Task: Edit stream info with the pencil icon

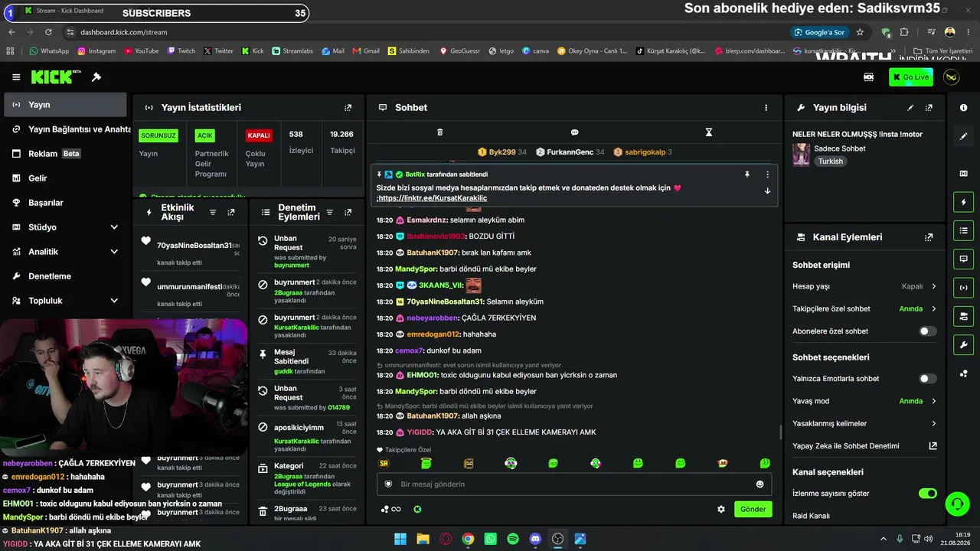Action: click(910, 108)
